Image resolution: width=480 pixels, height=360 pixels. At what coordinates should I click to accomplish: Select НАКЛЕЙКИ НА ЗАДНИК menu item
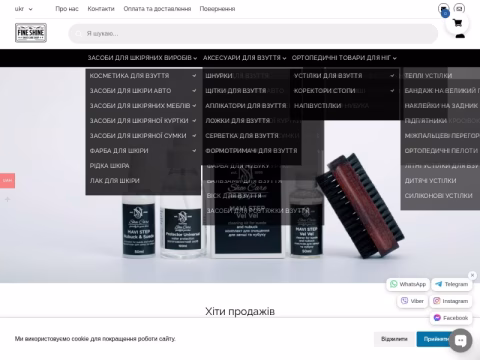[x=441, y=106]
